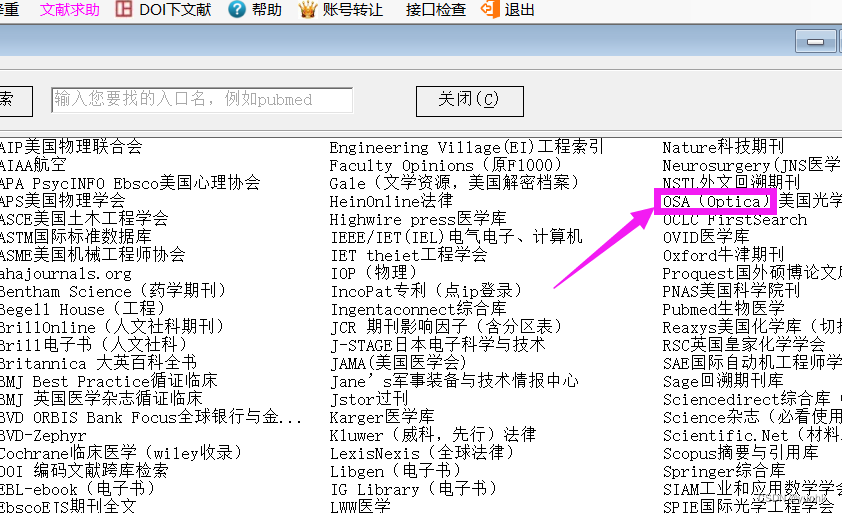This screenshot has height=513, width=842.
Task: Click the DOI下文献 toolbar icon
Action: click(124, 9)
